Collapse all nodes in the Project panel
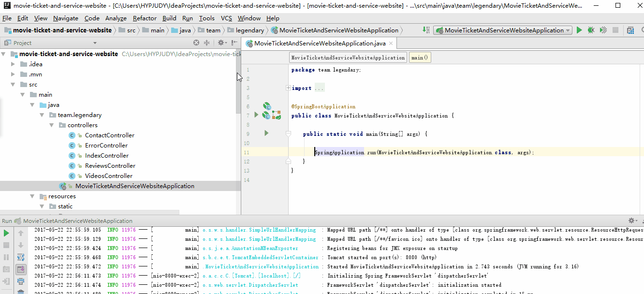The image size is (644, 294). point(206,43)
